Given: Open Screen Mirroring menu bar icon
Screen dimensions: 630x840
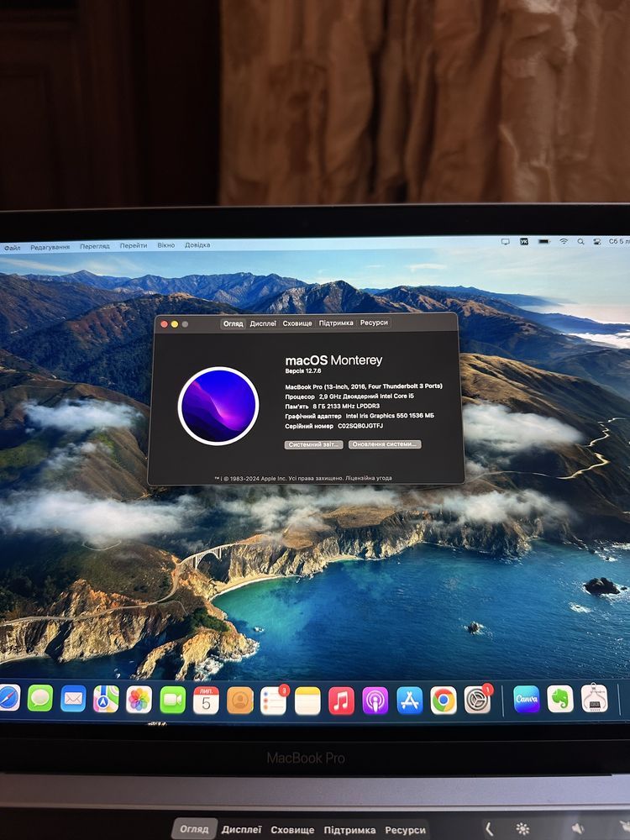Looking at the screenshot, I should [x=505, y=242].
